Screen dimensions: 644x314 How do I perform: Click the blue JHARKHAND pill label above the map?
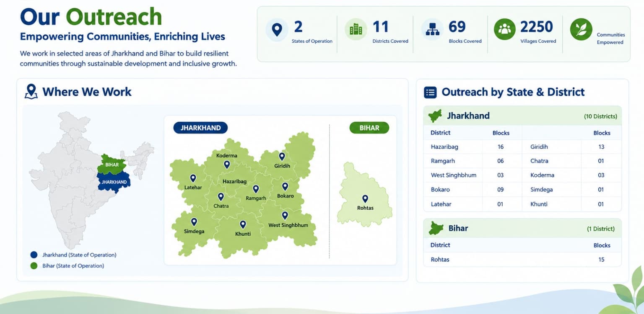click(200, 128)
